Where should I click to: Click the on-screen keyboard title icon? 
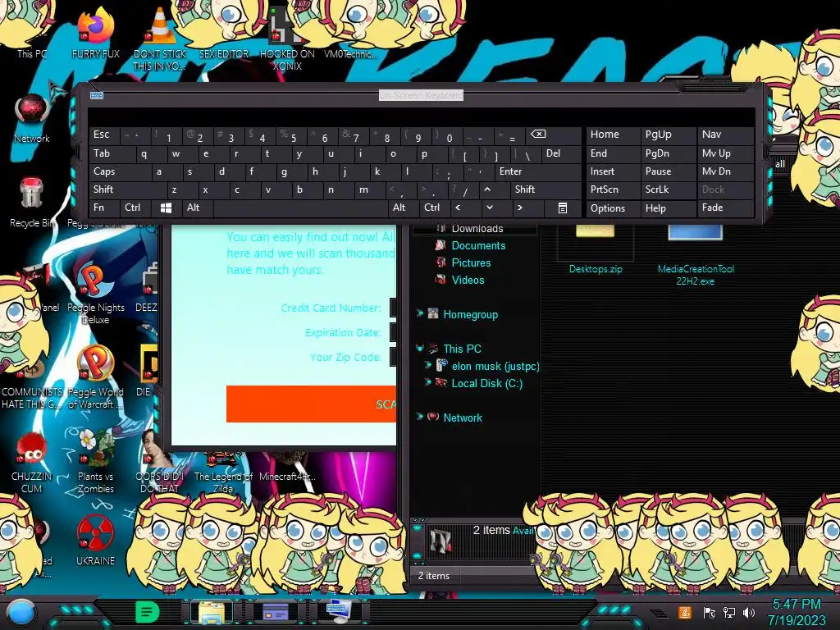(x=97, y=95)
